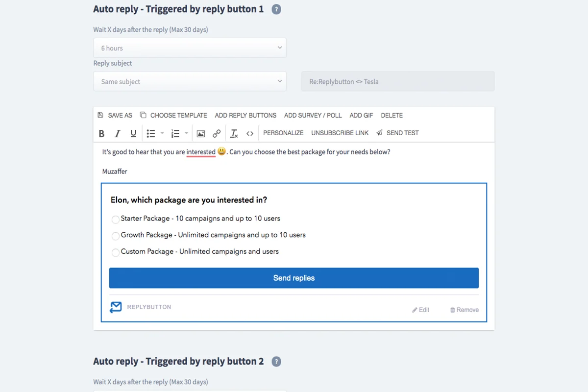
Task: Open help for reply button 2 section
Action: click(x=276, y=362)
